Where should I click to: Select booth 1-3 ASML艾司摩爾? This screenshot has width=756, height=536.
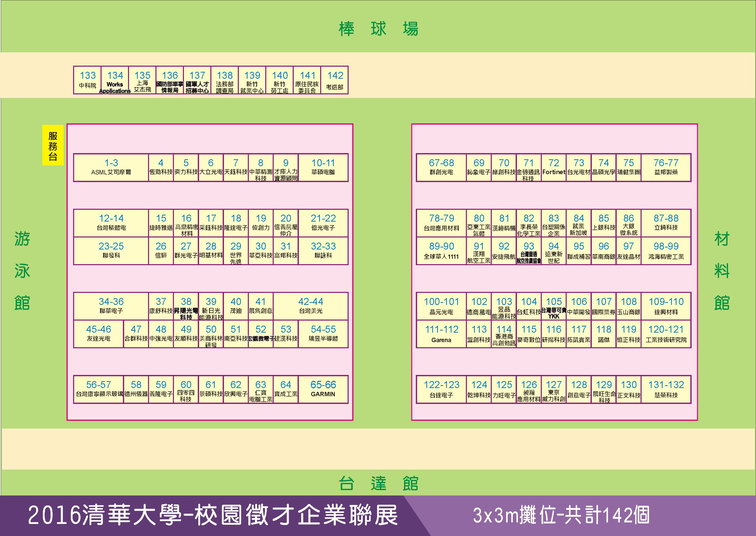tap(111, 167)
